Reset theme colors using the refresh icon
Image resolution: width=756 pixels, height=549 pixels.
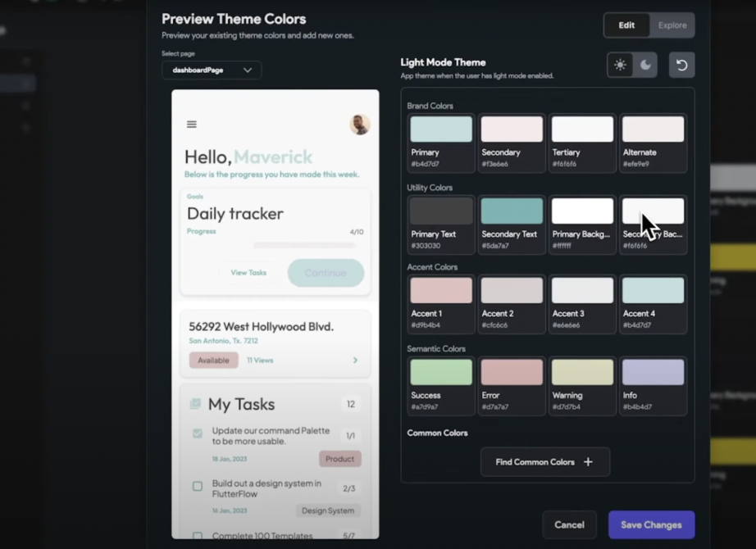[x=681, y=65]
